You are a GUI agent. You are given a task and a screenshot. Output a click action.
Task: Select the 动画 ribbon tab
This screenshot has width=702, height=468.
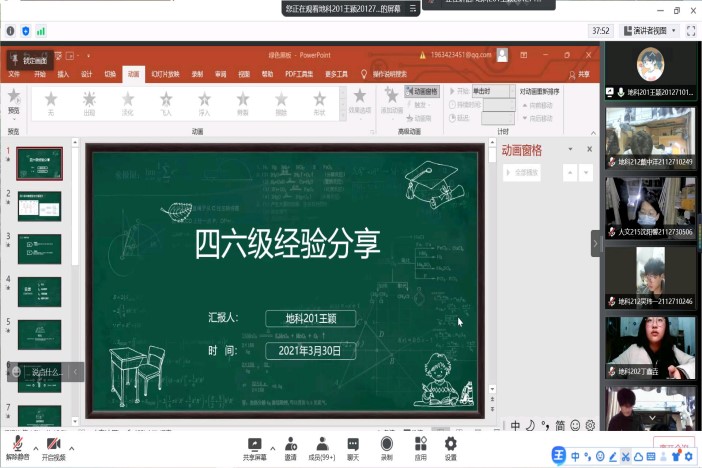[x=134, y=74]
